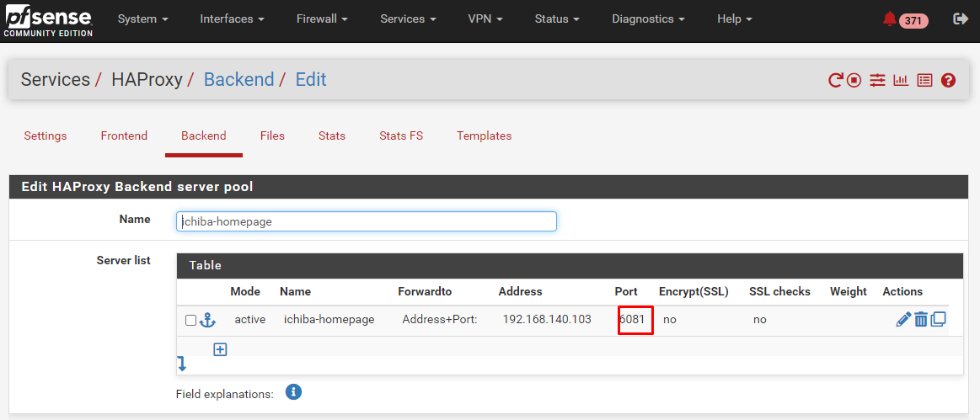Delete the ichiba-homepage server with trash icon
The height and width of the screenshot is (420, 980).
click(x=921, y=320)
